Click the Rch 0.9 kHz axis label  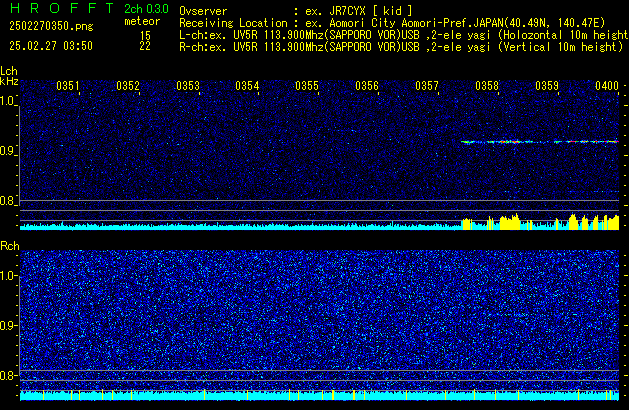pos(8,325)
